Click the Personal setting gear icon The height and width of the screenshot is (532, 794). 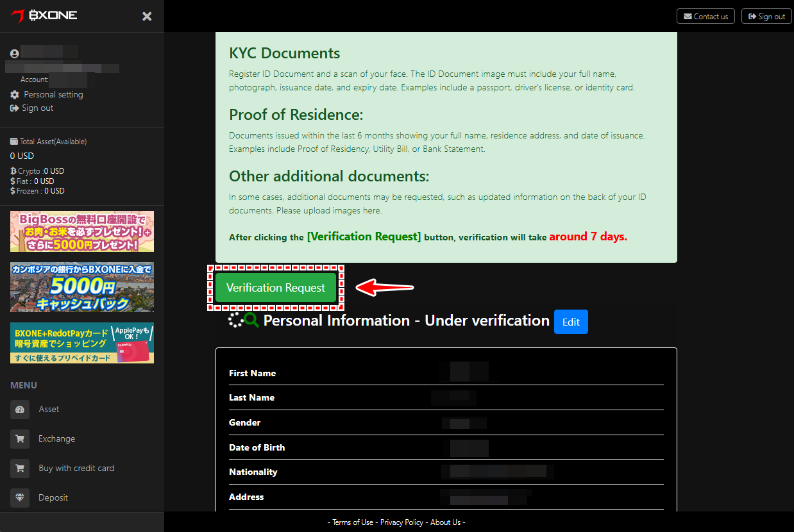coord(15,94)
